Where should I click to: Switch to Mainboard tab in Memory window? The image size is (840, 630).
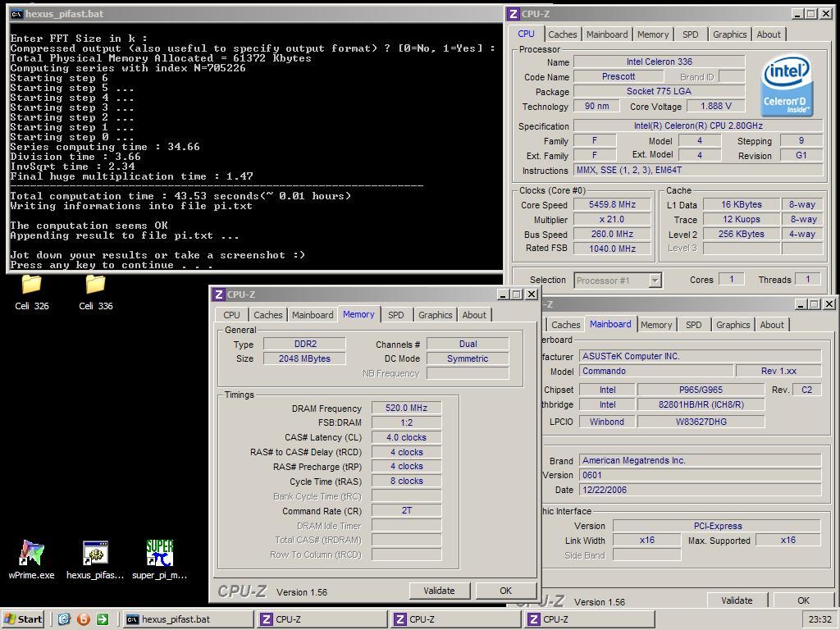(313, 315)
